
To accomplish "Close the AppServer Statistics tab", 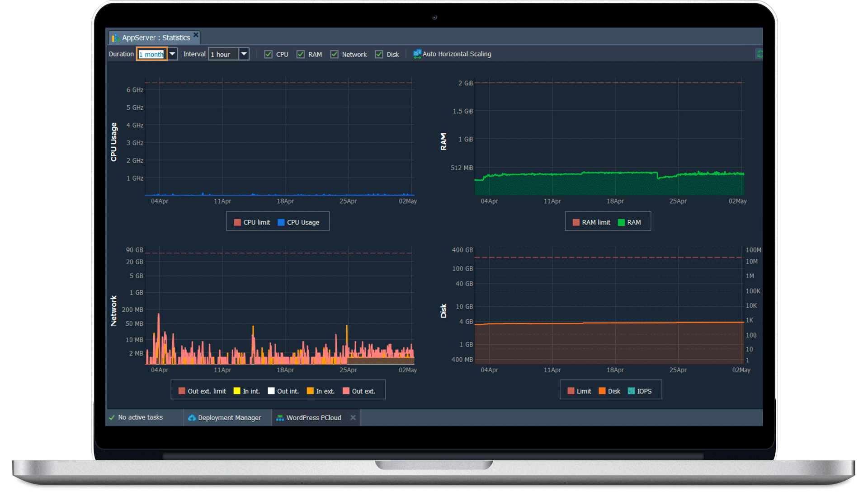I will [196, 35].
